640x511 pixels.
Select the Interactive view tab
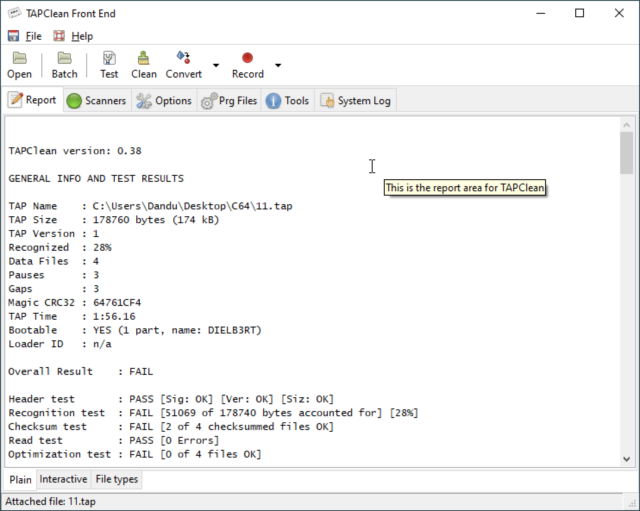(63, 479)
